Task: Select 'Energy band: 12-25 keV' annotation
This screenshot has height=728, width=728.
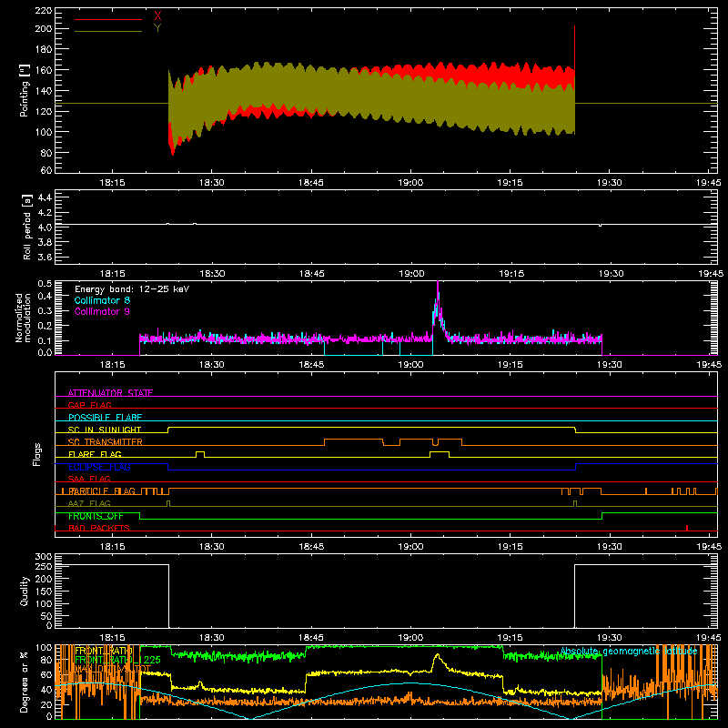Action: [x=132, y=289]
